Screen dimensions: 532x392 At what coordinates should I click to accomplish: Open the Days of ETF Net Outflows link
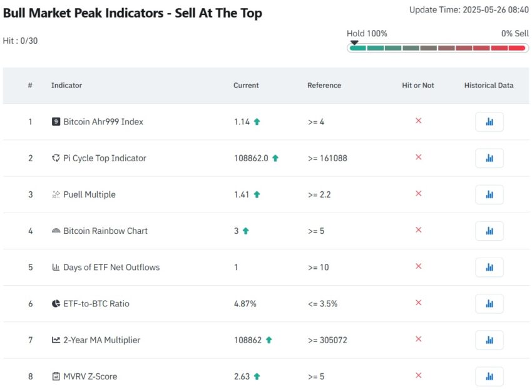point(111,268)
